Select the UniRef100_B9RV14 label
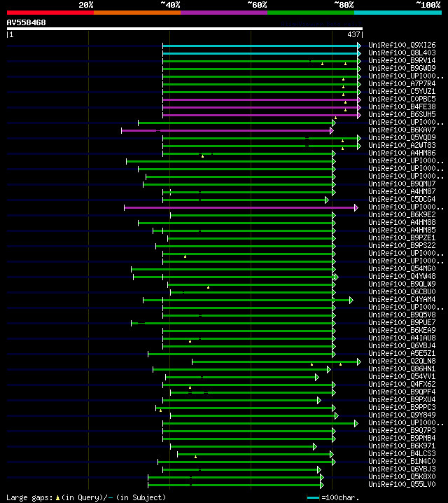 402,61
